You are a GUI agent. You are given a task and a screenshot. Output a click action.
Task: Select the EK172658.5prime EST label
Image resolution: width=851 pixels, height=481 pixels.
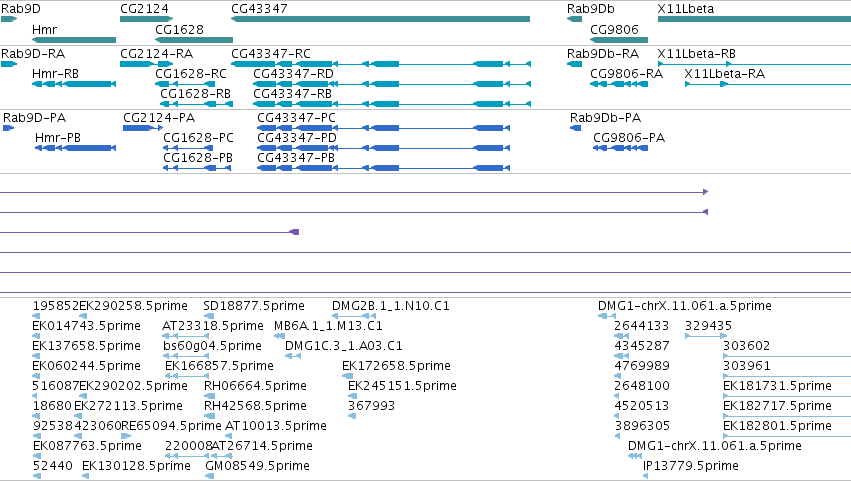click(x=396, y=366)
